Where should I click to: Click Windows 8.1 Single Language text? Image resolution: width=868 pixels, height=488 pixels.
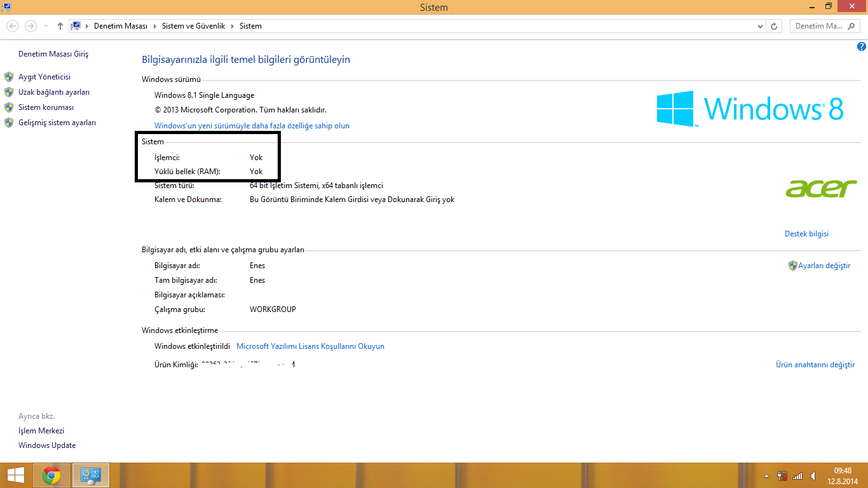205,95
